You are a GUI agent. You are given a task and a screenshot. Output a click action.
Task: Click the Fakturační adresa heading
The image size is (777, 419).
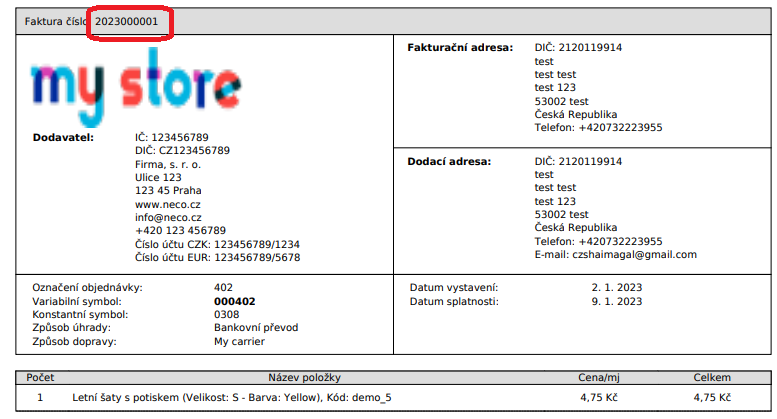point(460,48)
